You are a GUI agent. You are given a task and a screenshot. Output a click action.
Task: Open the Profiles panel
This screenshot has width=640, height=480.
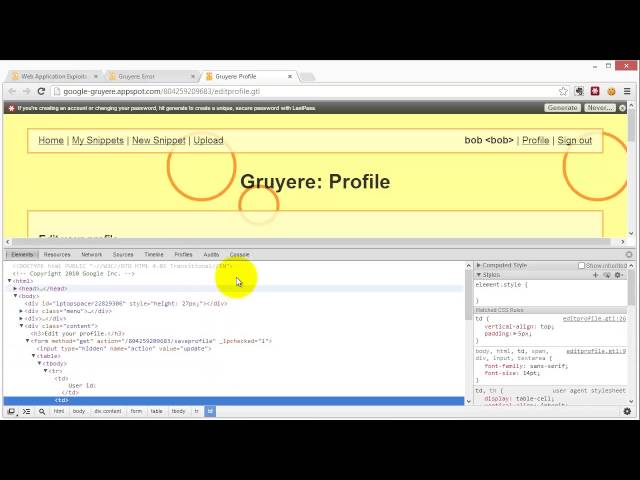pos(183,254)
